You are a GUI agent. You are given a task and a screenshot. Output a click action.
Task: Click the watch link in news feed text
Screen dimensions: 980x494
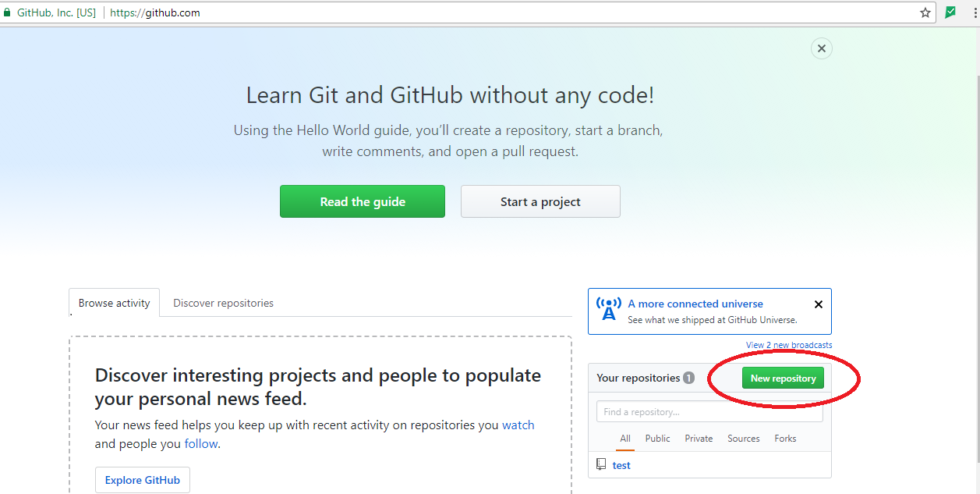pyautogui.click(x=518, y=425)
